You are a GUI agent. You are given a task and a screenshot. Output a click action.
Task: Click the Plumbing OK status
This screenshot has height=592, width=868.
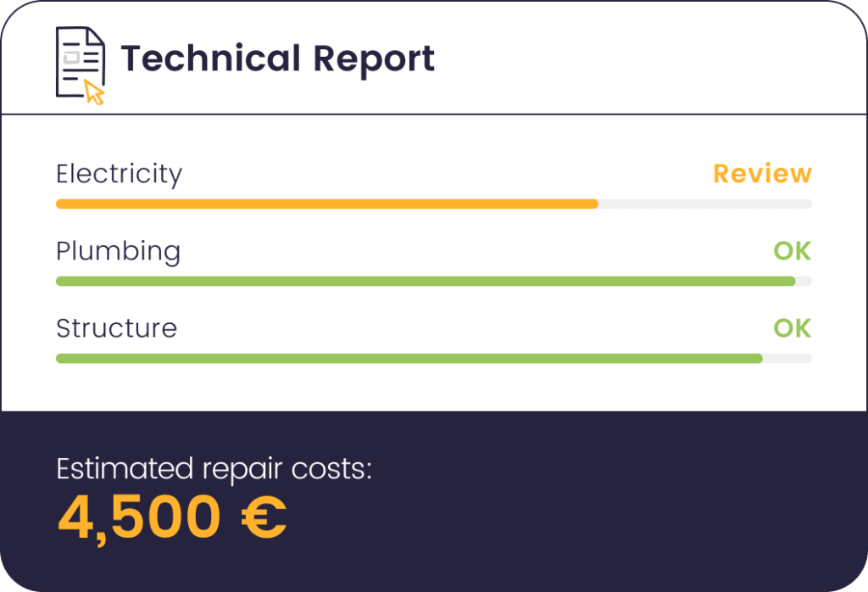coord(793,251)
